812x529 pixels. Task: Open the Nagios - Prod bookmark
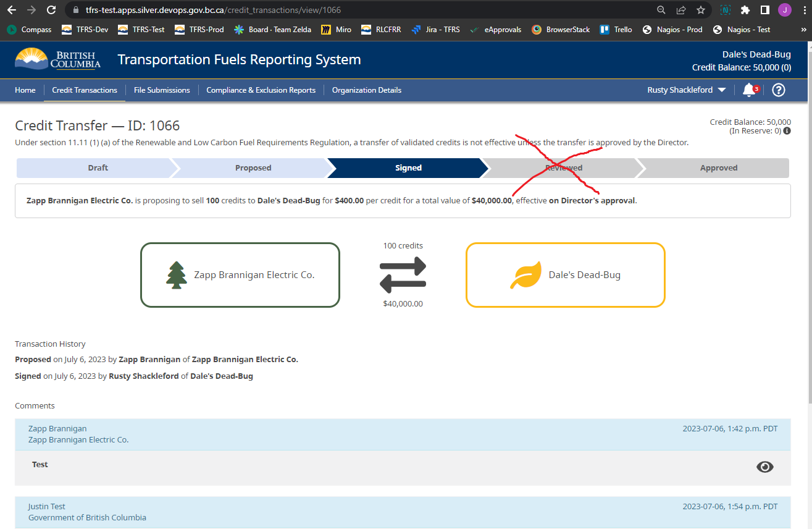672,30
